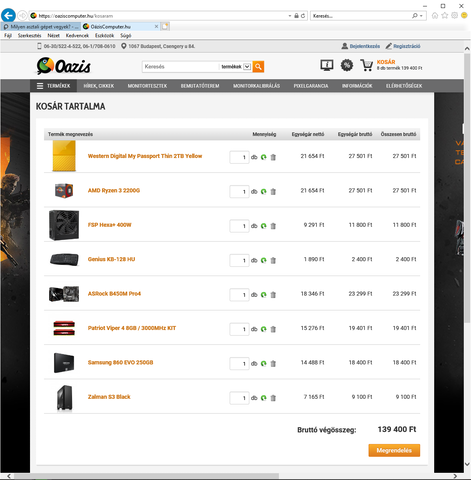
Task: Open the percent discount badge icon
Action: 347,65
